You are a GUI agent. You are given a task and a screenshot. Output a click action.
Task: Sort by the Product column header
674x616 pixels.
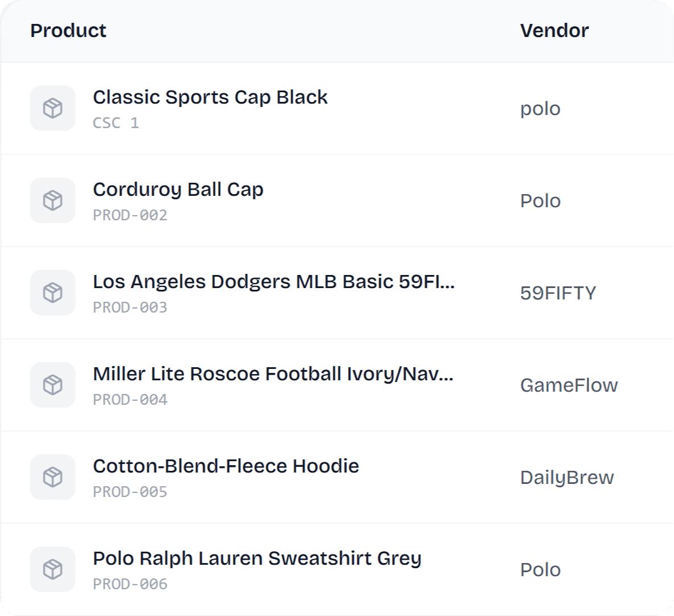click(x=68, y=31)
